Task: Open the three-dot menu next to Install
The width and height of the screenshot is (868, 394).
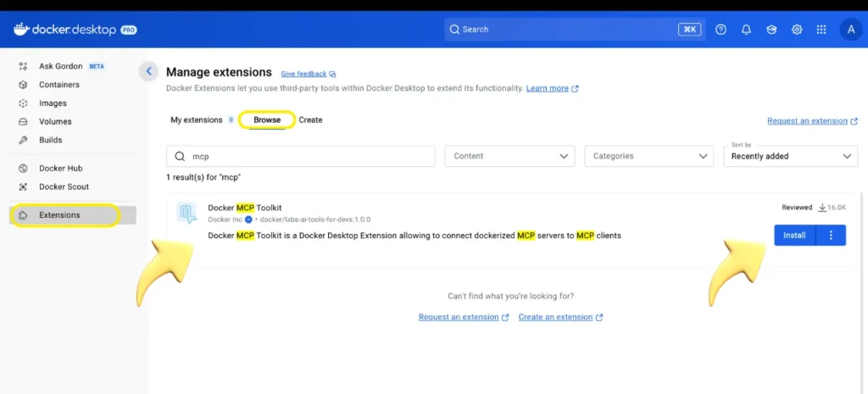Action: point(831,236)
